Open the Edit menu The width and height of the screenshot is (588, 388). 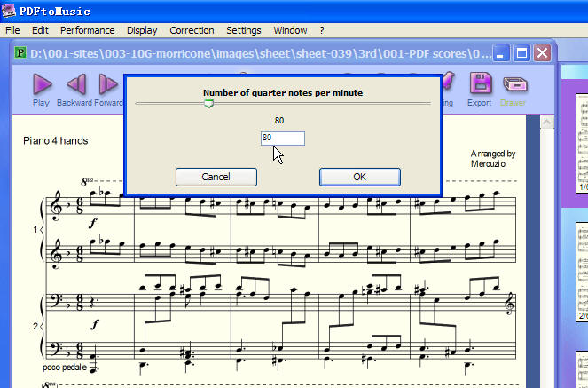(x=40, y=30)
